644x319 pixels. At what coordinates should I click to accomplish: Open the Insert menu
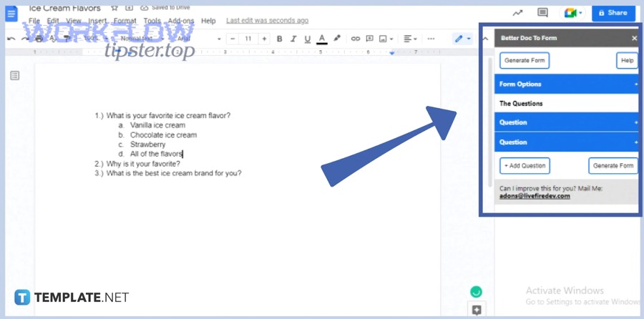(98, 21)
